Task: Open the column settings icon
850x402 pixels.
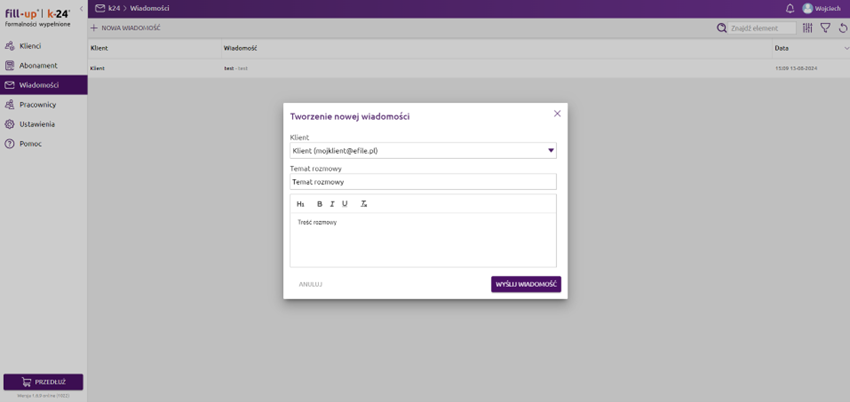Action: click(808, 28)
